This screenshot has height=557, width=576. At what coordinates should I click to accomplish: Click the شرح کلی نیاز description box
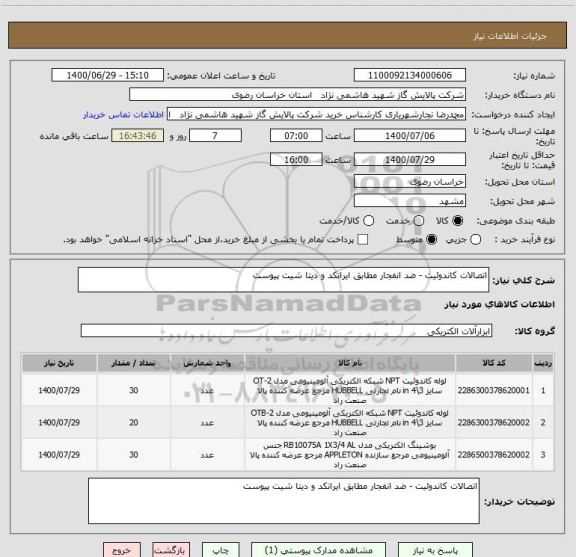coord(283,280)
